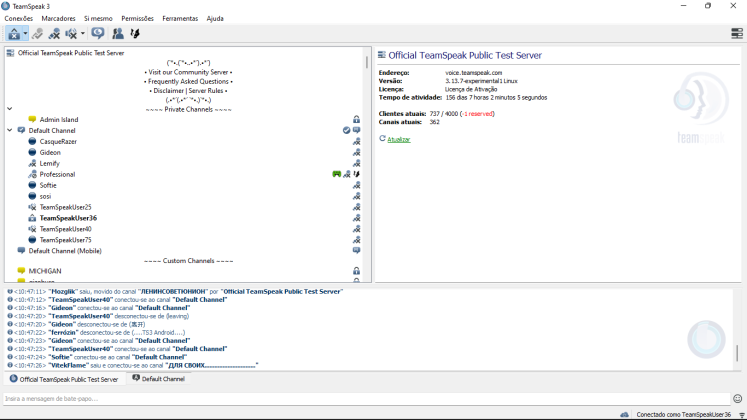Click chat icon on Default Channel (Mobile) row

tap(356, 250)
